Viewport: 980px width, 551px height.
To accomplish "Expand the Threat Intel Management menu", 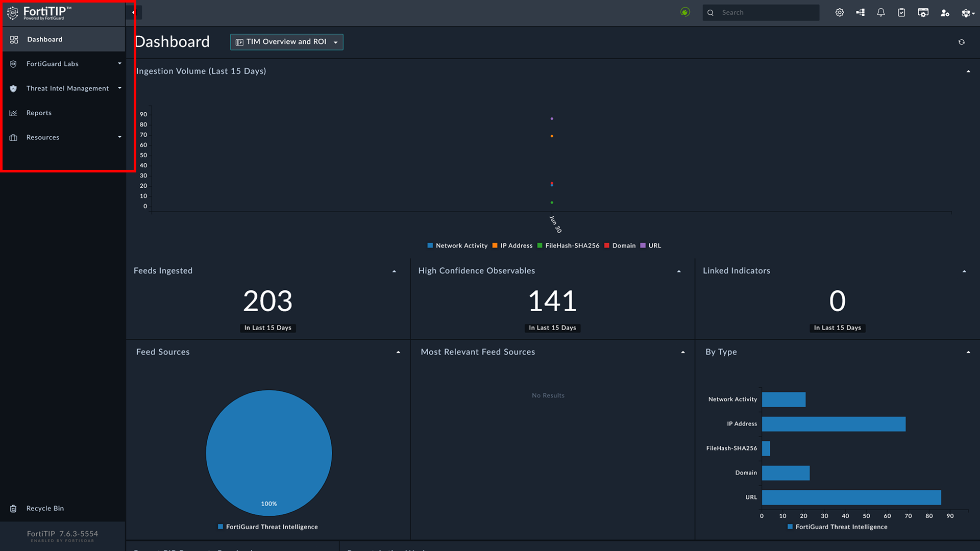I will click(x=67, y=88).
